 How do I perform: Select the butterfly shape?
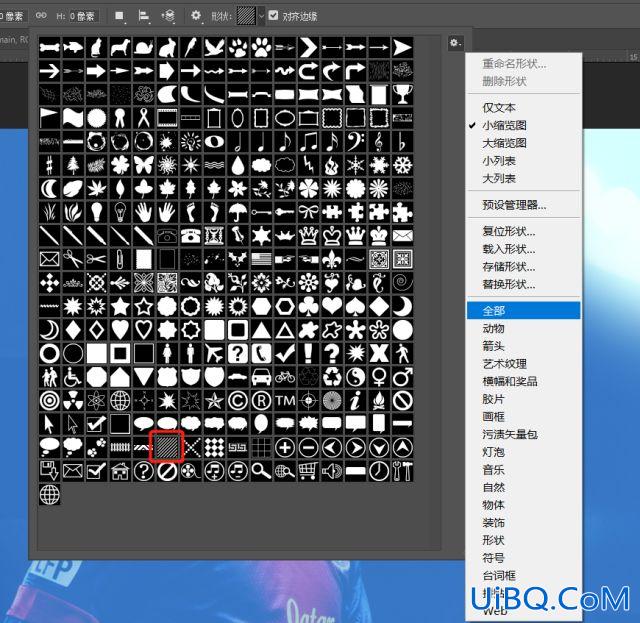pyautogui.click(x=144, y=165)
